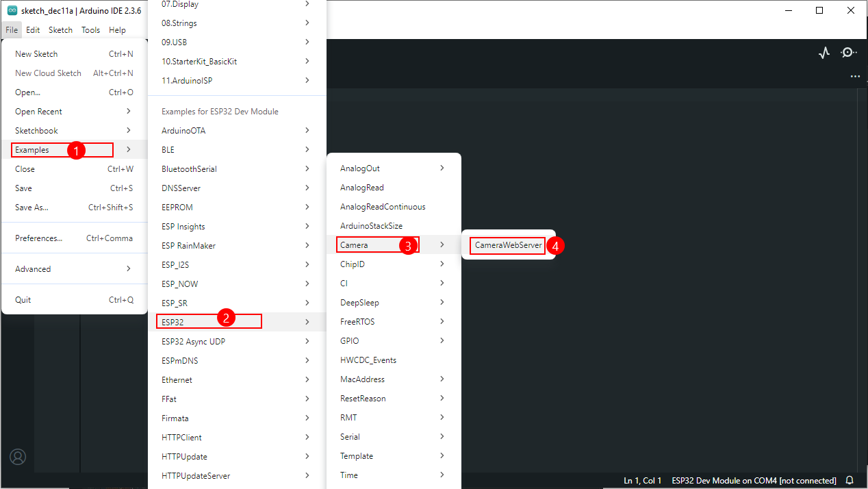Open the user profile icon in sidebar
The image size is (868, 489).
pyautogui.click(x=18, y=456)
